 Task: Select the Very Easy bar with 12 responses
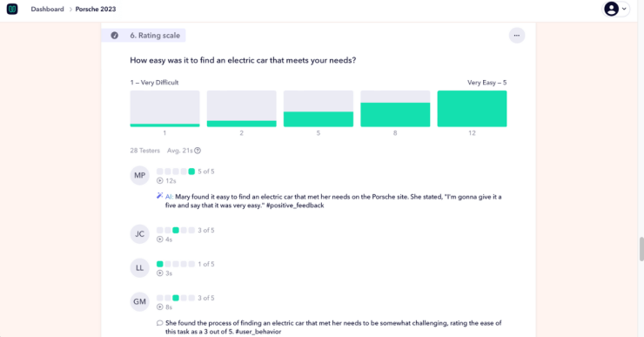(472, 109)
